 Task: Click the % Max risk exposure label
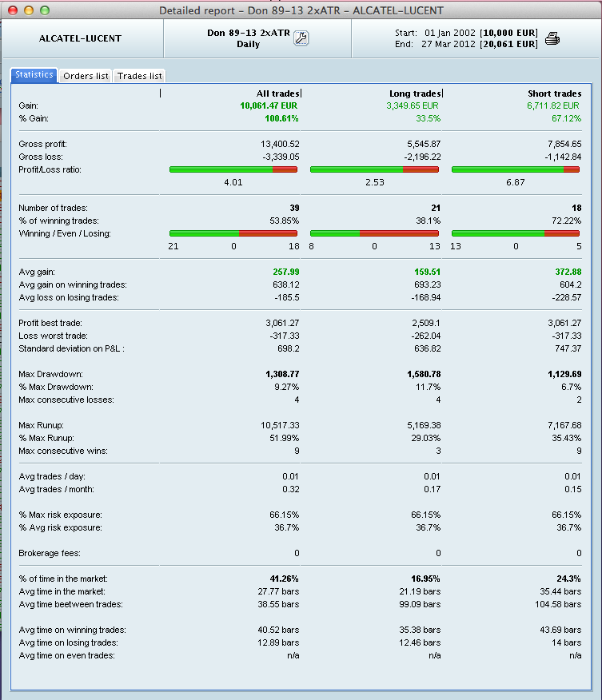(60, 515)
